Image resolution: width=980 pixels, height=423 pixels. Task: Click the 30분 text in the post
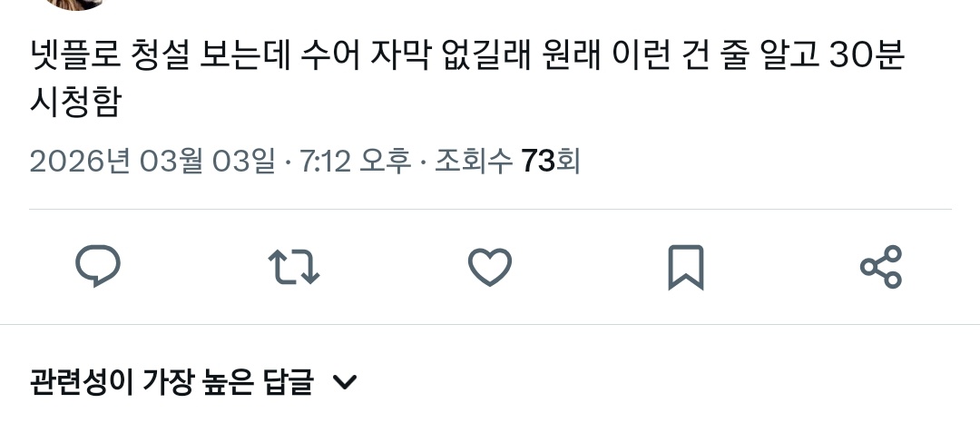coord(867,56)
